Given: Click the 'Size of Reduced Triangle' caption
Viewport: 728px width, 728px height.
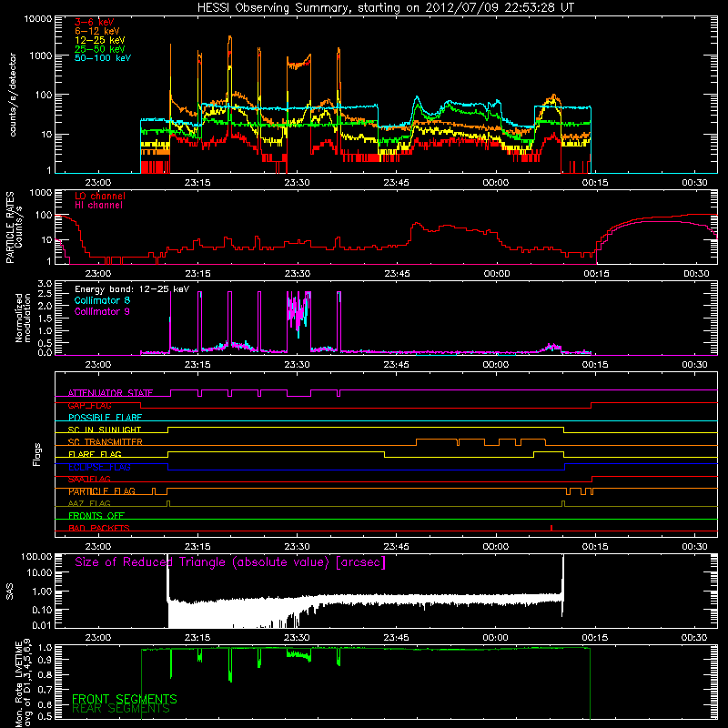Looking at the screenshot, I should (230, 562).
